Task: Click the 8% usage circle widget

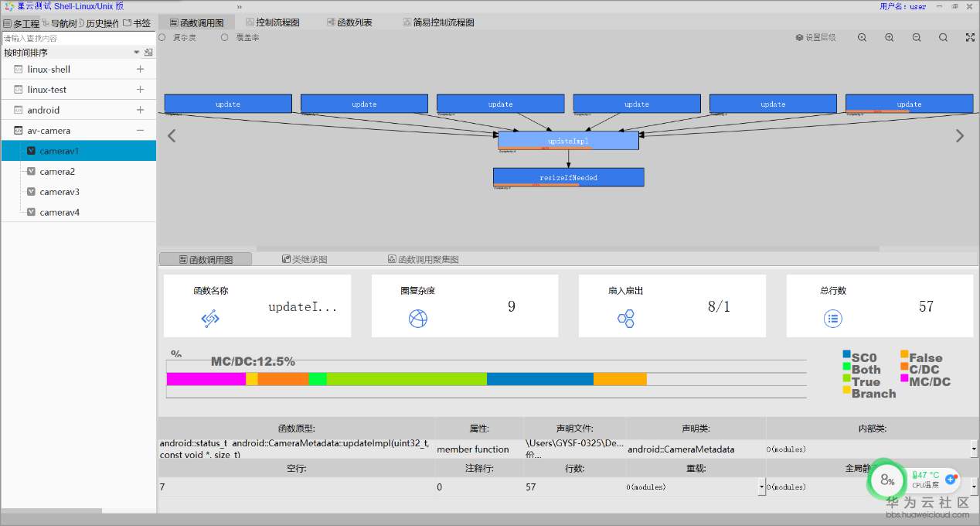Action: (887, 480)
